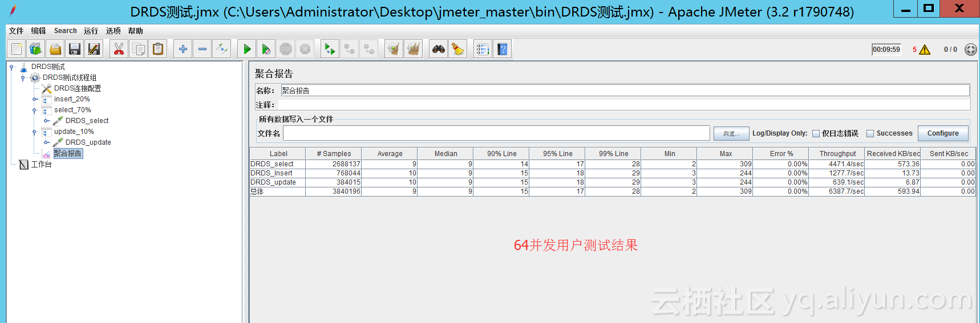Save the test plan with floppy icon
Image resolution: width=980 pixels, height=323 pixels.
pyautogui.click(x=75, y=49)
